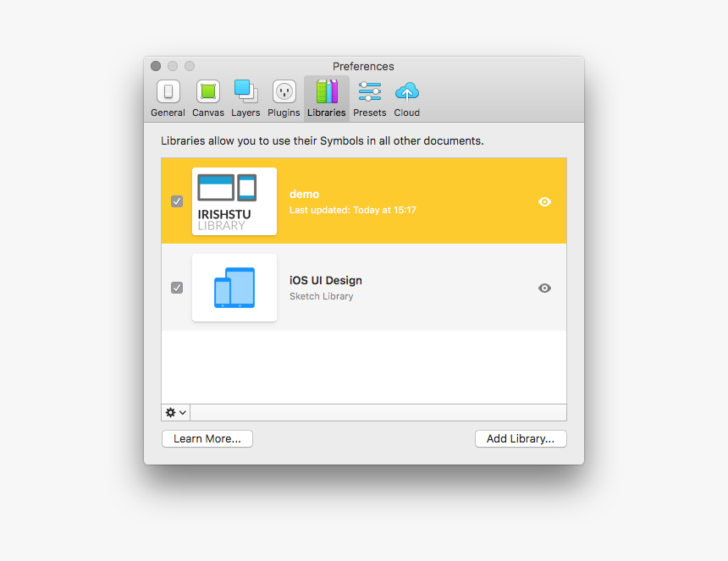The width and height of the screenshot is (728, 561).
Task: Switch to Layers preferences
Action: pyautogui.click(x=245, y=92)
